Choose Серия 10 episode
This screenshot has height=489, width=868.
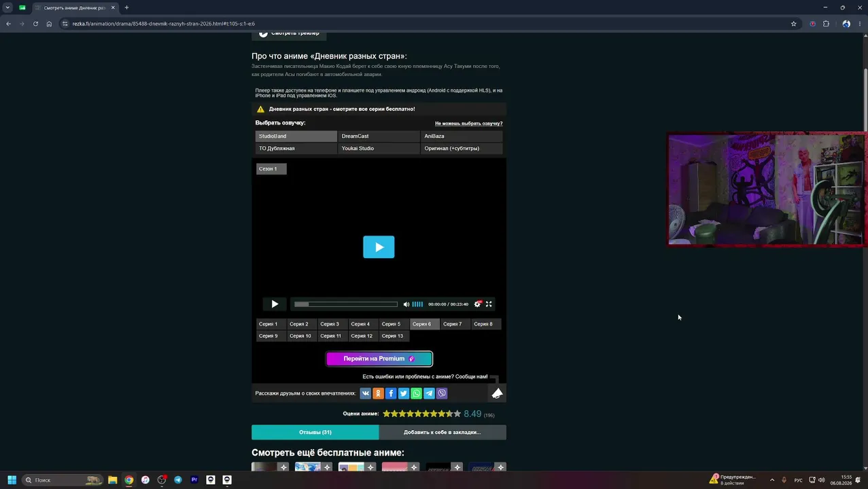[302, 336]
